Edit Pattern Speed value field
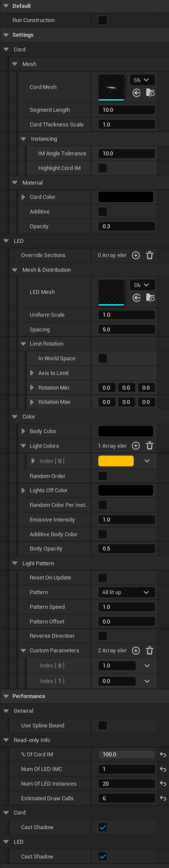Screen dimensions: 169x868 pyautogui.click(x=126, y=607)
